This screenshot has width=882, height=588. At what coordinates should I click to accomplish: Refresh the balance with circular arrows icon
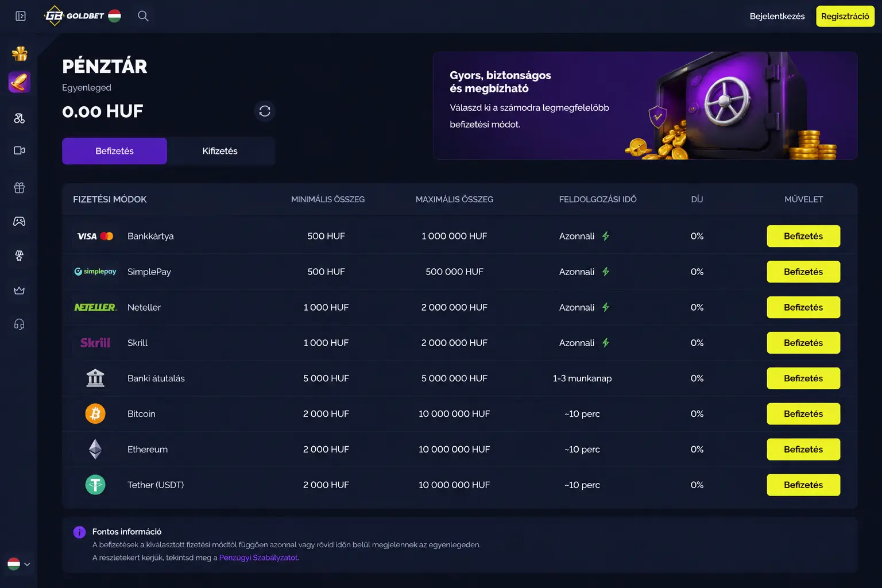(x=265, y=111)
